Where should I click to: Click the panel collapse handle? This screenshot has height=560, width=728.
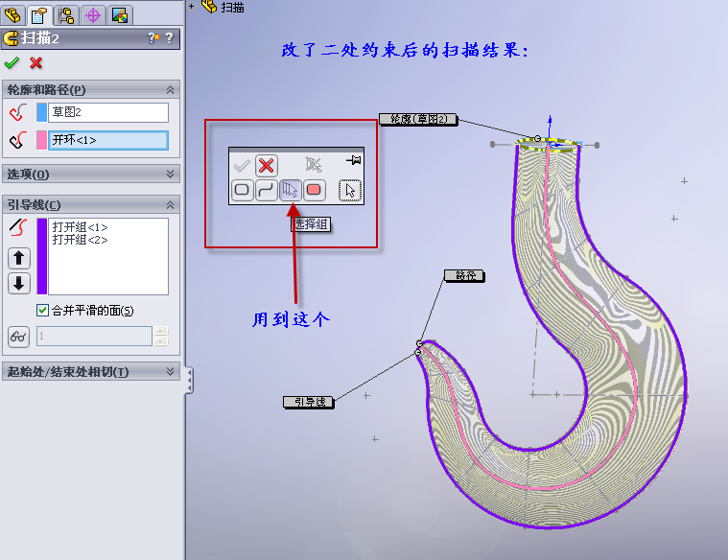(x=189, y=381)
